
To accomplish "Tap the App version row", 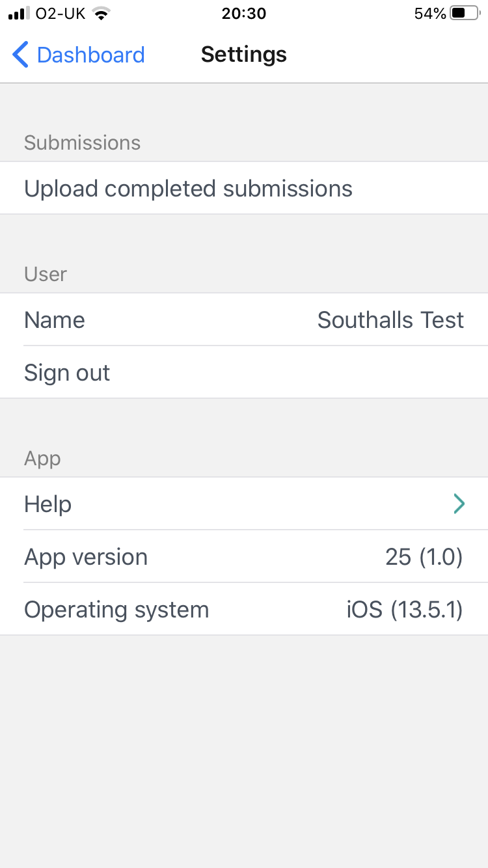I will 86,557.
